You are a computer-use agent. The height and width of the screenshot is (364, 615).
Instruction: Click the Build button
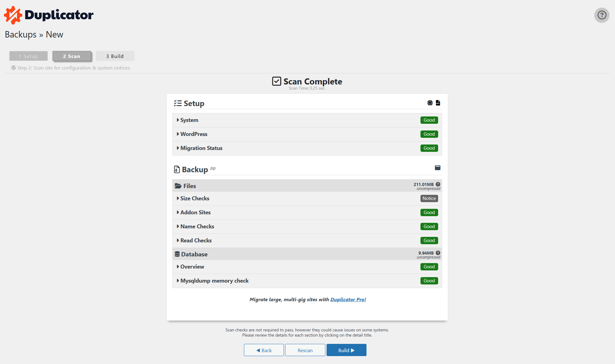tap(346, 350)
